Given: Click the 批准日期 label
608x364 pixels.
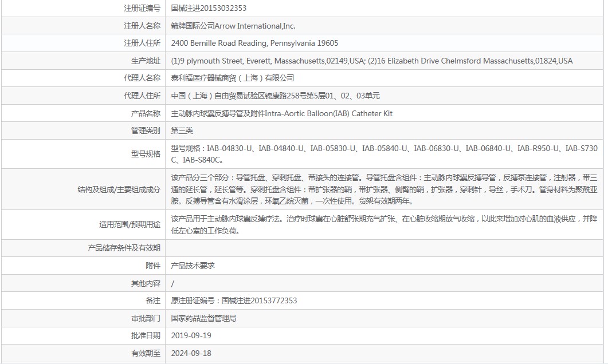Looking at the screenshot, I should coord(146,336).
